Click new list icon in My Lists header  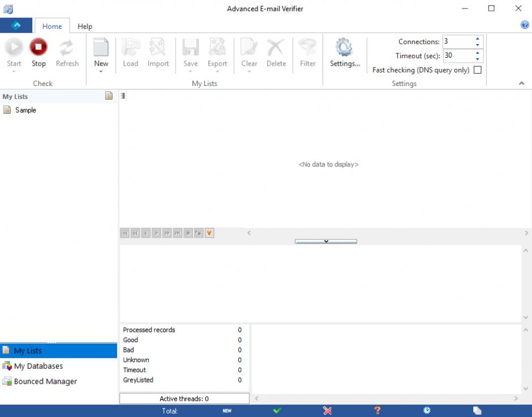[109, 96]
